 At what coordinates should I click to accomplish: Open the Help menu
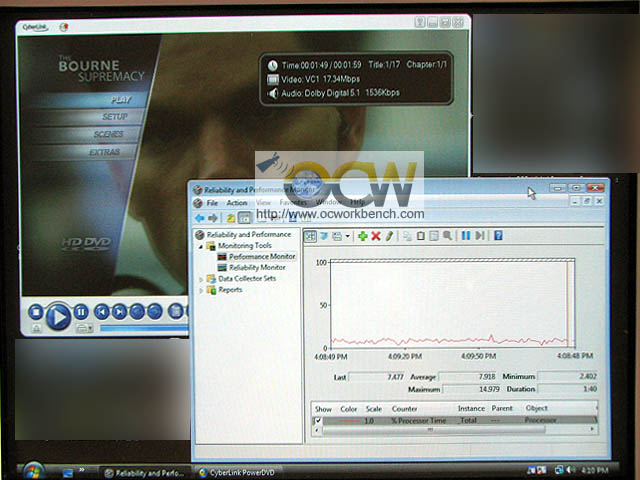pyautogui.click(x=358, y=202)
